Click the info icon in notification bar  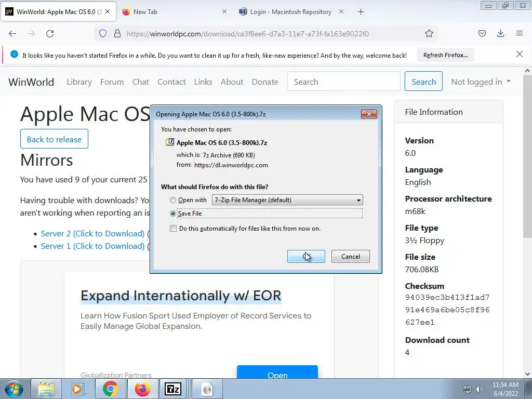14,54
